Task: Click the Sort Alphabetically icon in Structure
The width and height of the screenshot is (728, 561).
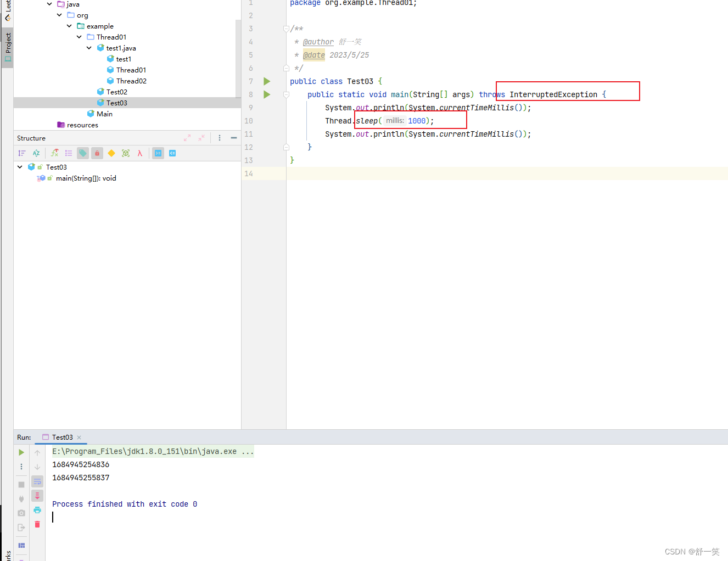Action: (x=36, y=153)
